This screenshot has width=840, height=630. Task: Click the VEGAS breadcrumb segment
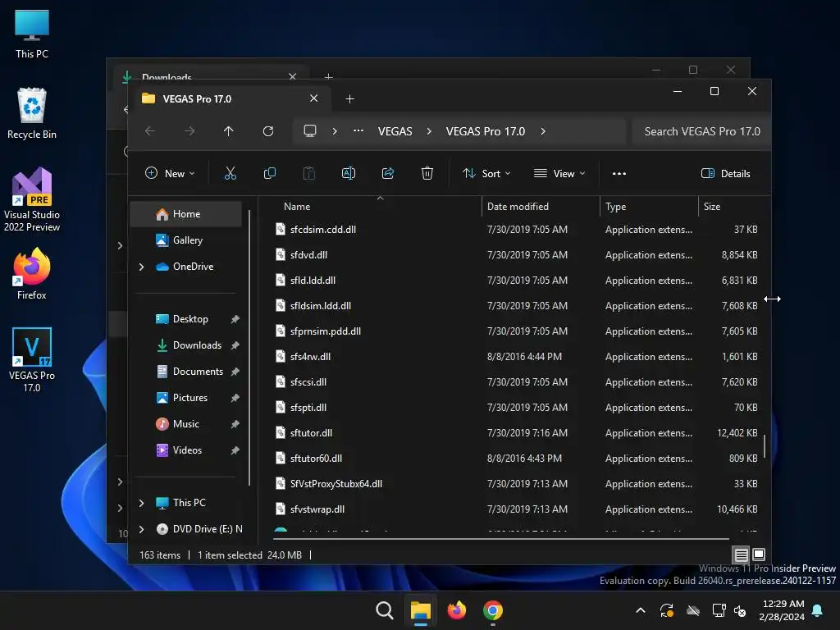[x=395, y=131]
